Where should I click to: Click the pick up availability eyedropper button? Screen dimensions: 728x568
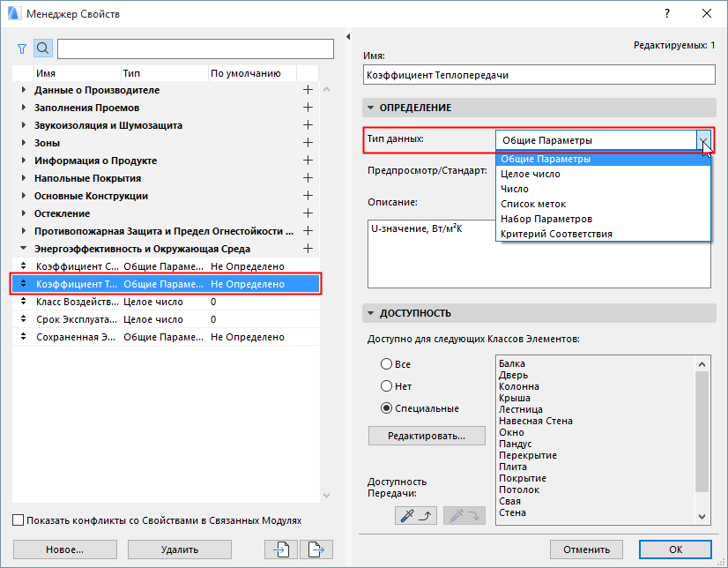point(415,515)
